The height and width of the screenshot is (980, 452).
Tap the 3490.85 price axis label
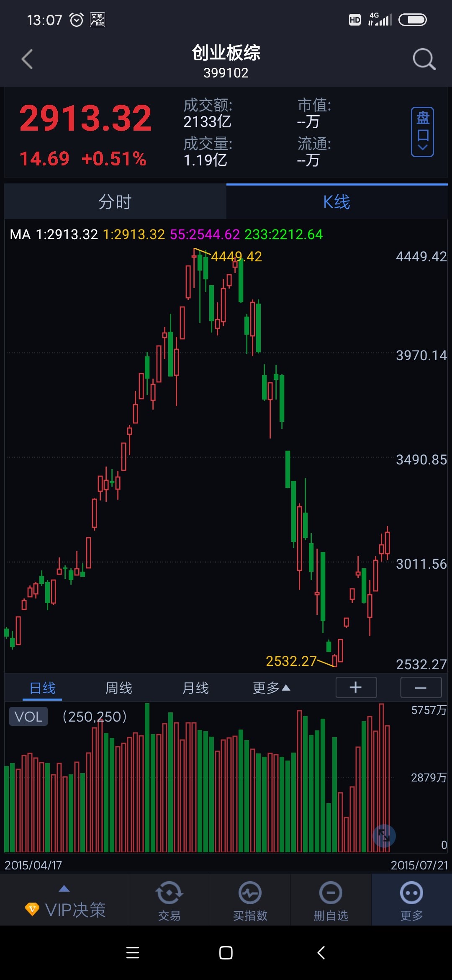(x=421, y=460)
